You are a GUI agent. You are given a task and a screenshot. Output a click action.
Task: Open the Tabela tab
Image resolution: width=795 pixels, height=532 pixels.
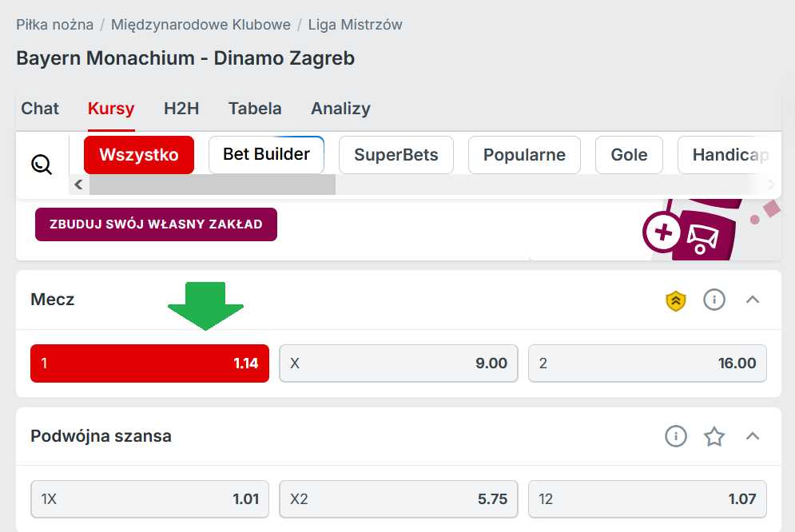255,109
